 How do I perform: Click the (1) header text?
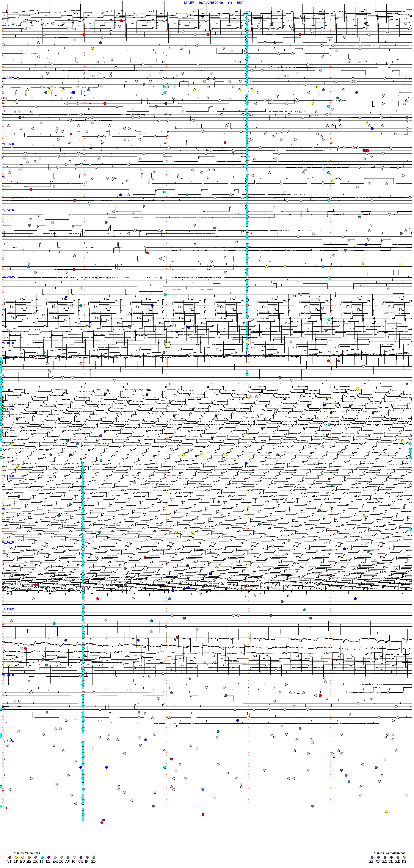[x=230, y=3]
